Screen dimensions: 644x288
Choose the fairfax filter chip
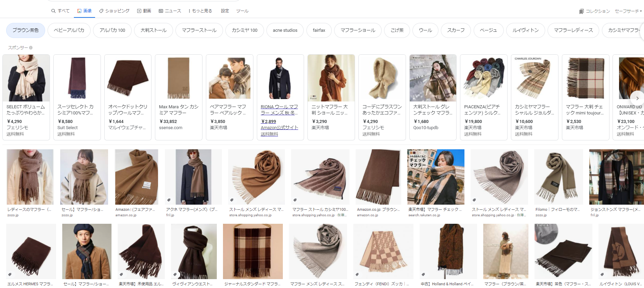(x=319, y=30)
